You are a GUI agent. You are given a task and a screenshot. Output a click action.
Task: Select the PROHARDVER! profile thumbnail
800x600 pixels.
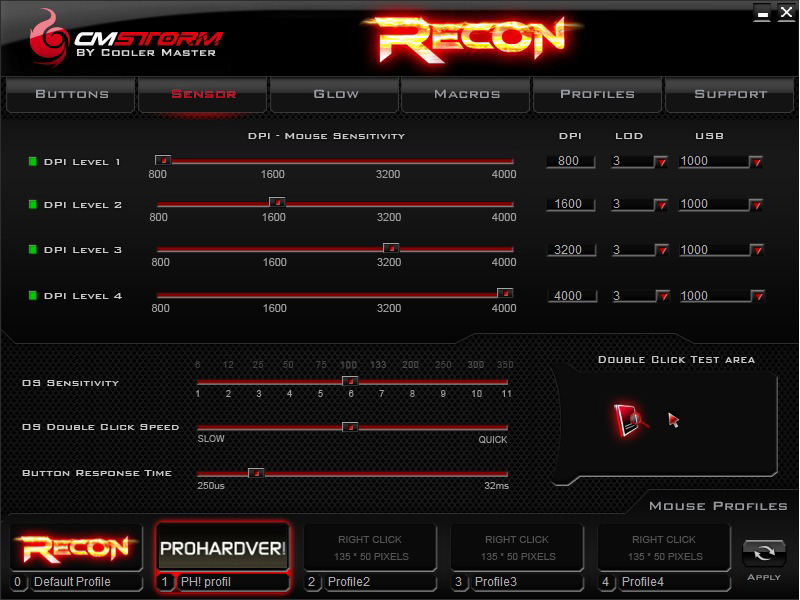[222, 548]
